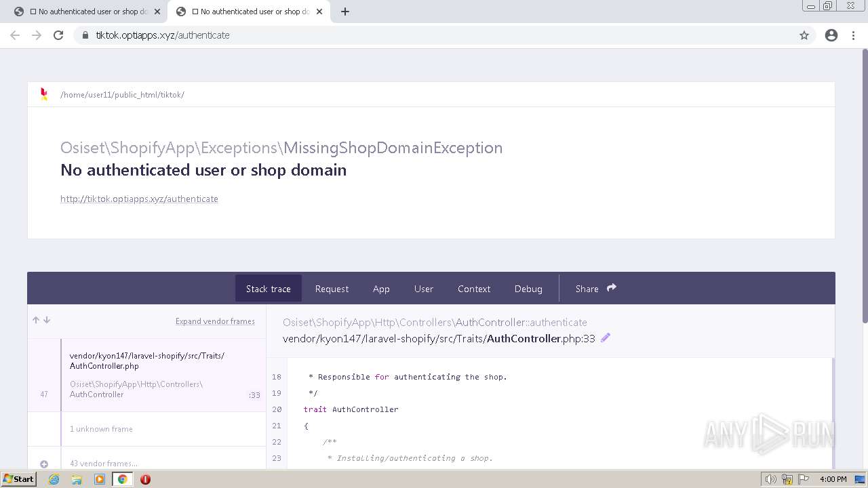Switch to the Request tab

pyautogui.click(x=332, y=289)
